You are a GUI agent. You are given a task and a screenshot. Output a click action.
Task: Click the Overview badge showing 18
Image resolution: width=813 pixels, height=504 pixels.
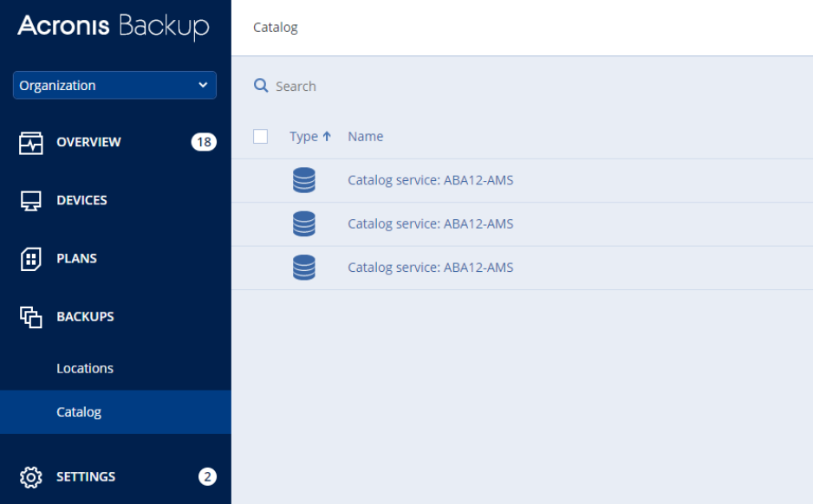[204, 142]
